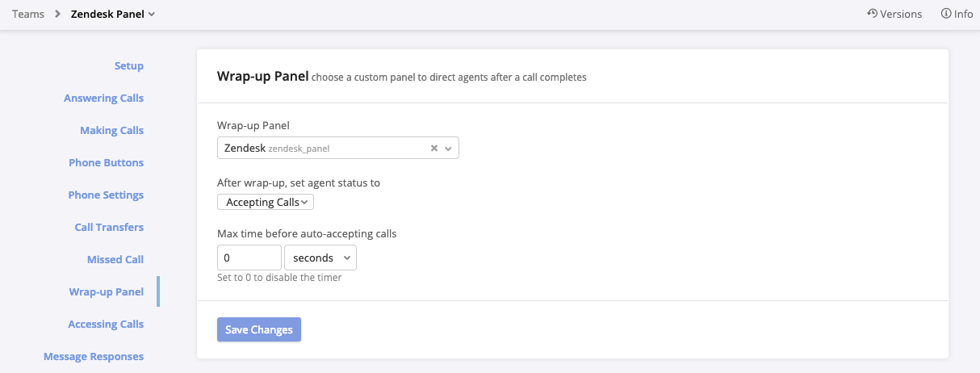
Task: Expand the Zendesk Panel title dropdown
Action: pyautogui.click(x=152, y=14)
